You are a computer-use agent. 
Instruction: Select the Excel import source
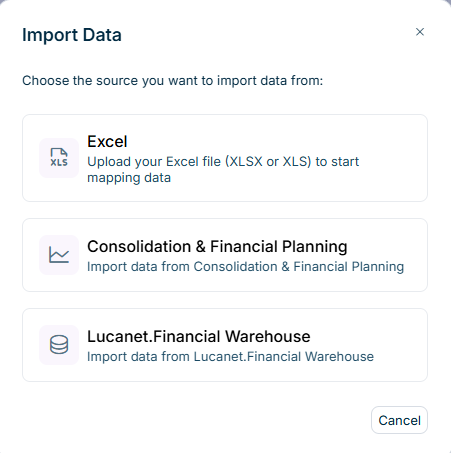click(225, 158)
